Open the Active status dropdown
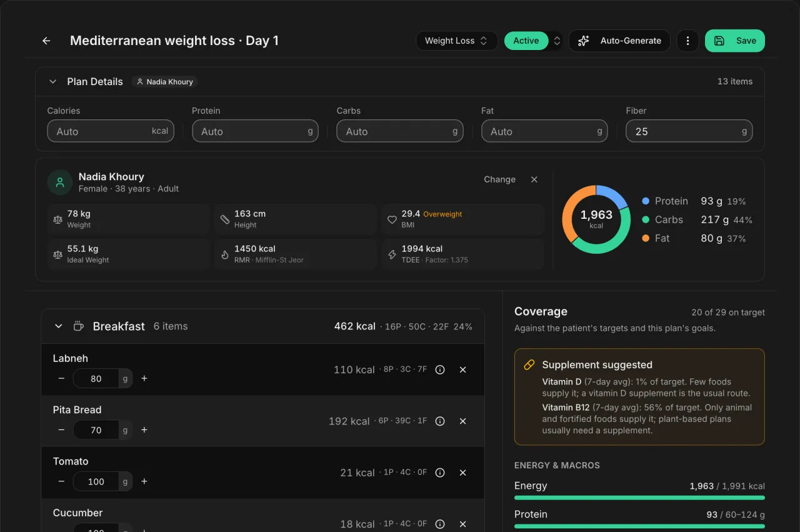The width and height of the screenshot is (800, 532). coord(533,41)
